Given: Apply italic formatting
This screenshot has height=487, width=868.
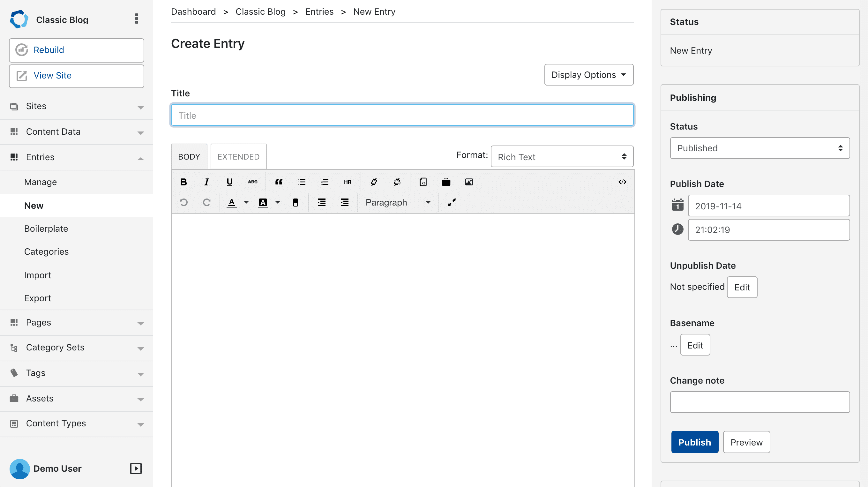Looking at the screenshot, I should point(206,182).
